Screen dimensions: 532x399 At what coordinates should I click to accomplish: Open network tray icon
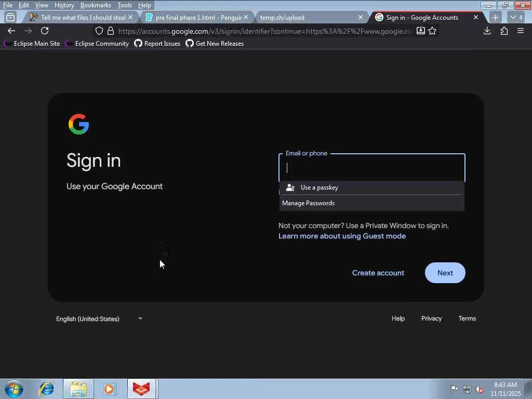467,390
